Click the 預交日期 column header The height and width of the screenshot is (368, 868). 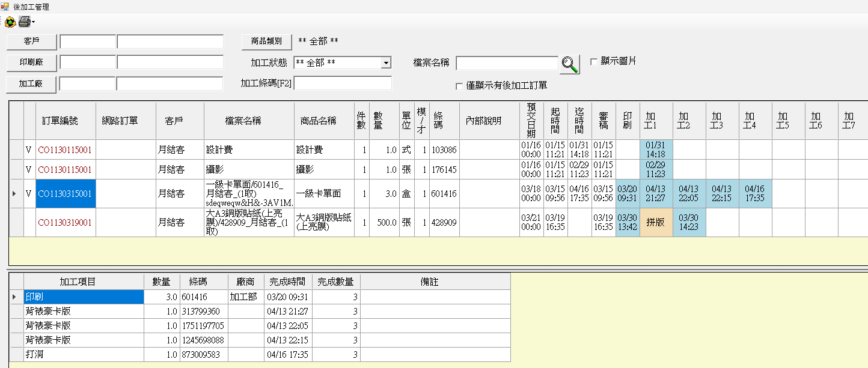tap(531, 121)
